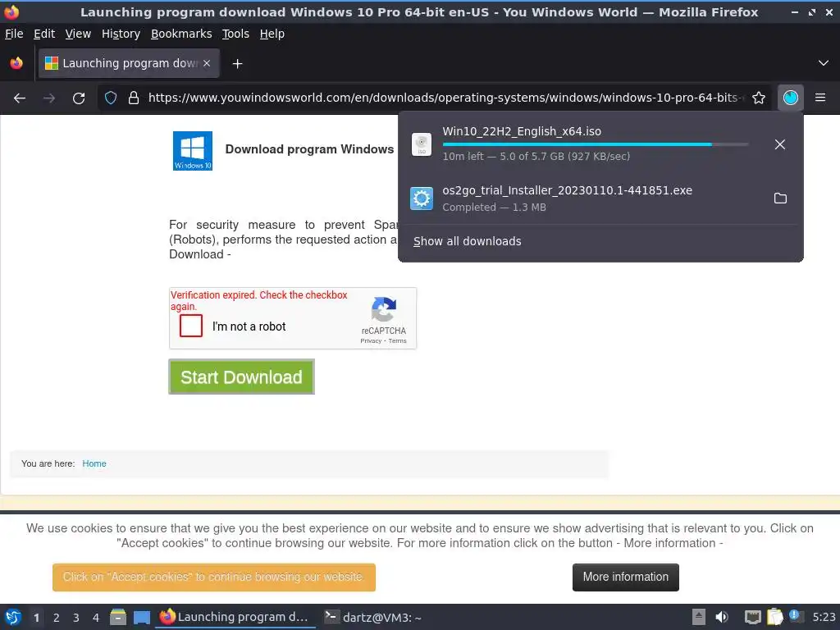The height and width of the screenshot is (630, 840).
Task: Open the File menu
Action: tap(14, 34)
